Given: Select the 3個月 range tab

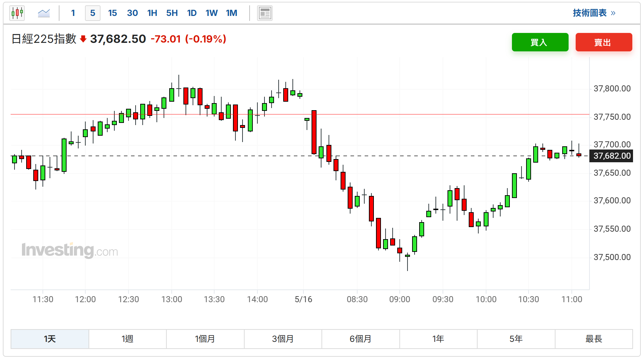Looking at the screenshot, I should point(283,339).
